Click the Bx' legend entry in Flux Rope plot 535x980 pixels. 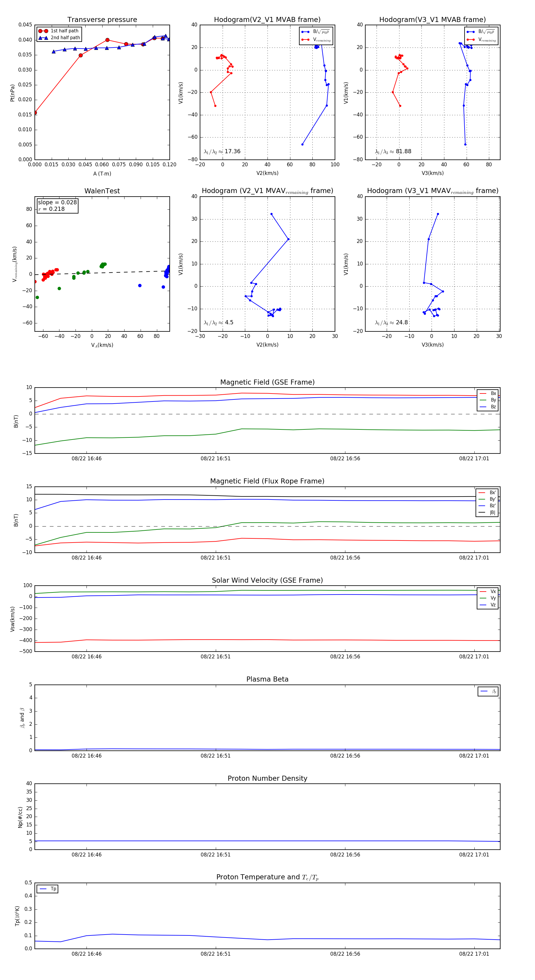click(487, 492)
